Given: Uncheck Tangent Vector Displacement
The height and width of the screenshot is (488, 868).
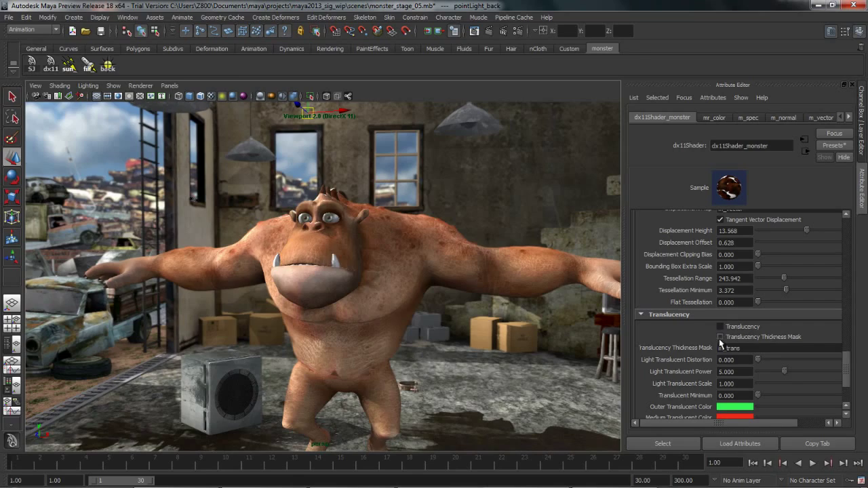Looking at the screenshot, I should 720,219.
